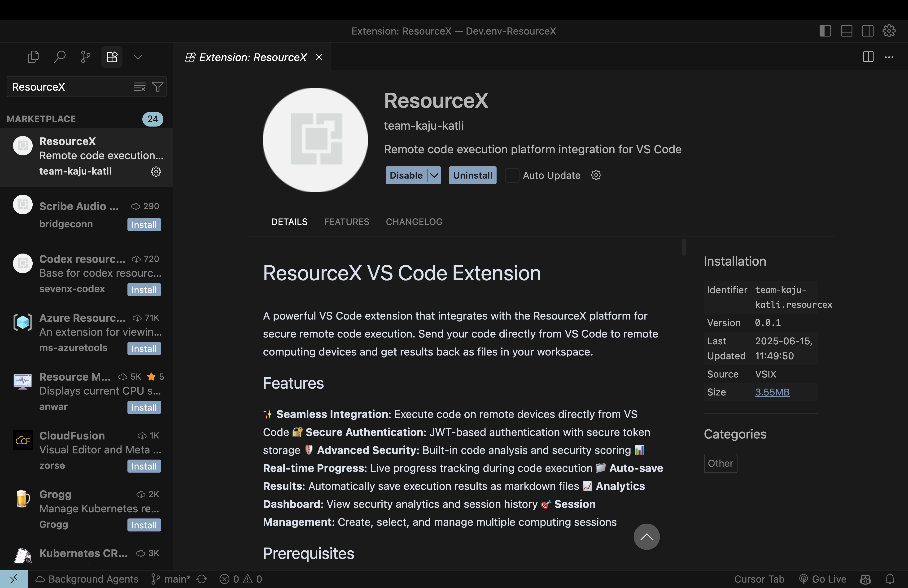The width and height of the screenshot is (908, 588).
Task: Open the Explorer files icon
Action: tap(33, 57)
